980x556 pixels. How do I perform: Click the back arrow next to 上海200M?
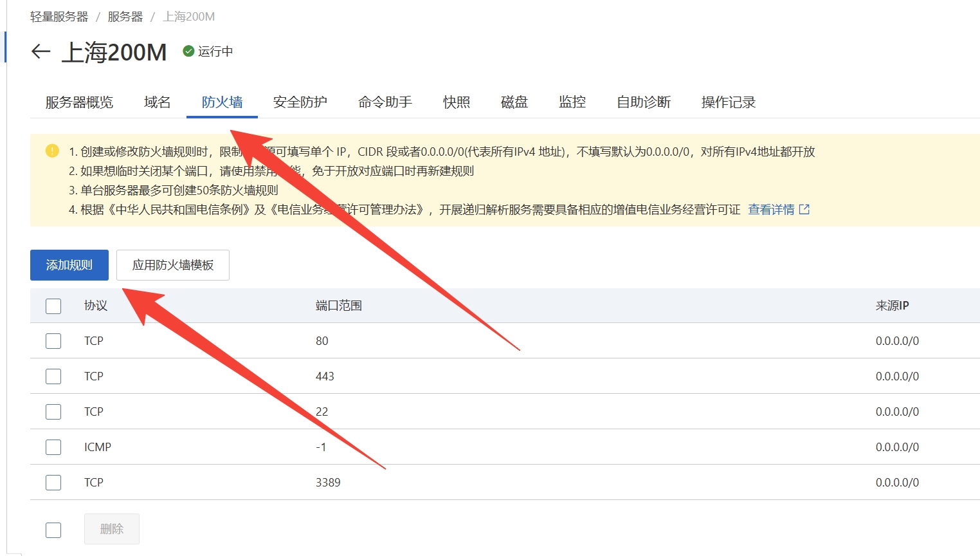tap(41, 51)
